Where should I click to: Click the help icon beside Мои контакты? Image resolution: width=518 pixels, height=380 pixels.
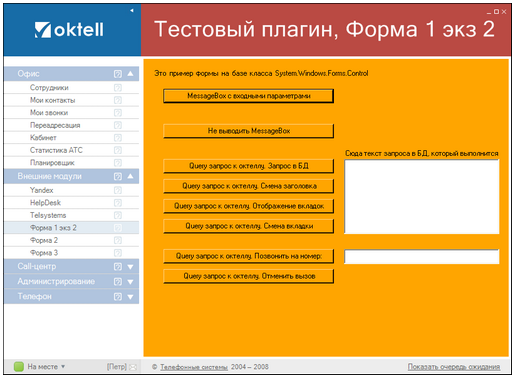pos(118,100)
